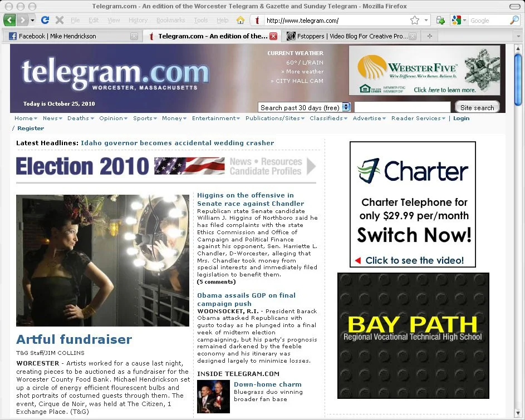The image size is (525, 420).
Task: Expand the Entertainment nav menu
Action: (x=216, y=118)
